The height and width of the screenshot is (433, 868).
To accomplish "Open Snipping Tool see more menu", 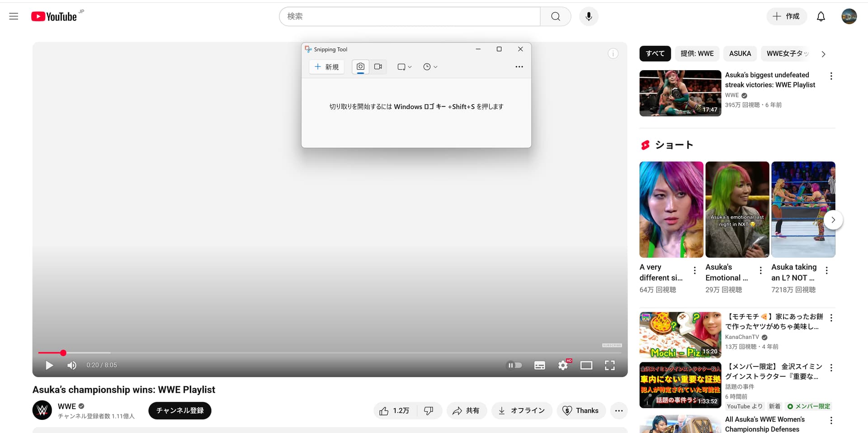I will click(519, 67).
